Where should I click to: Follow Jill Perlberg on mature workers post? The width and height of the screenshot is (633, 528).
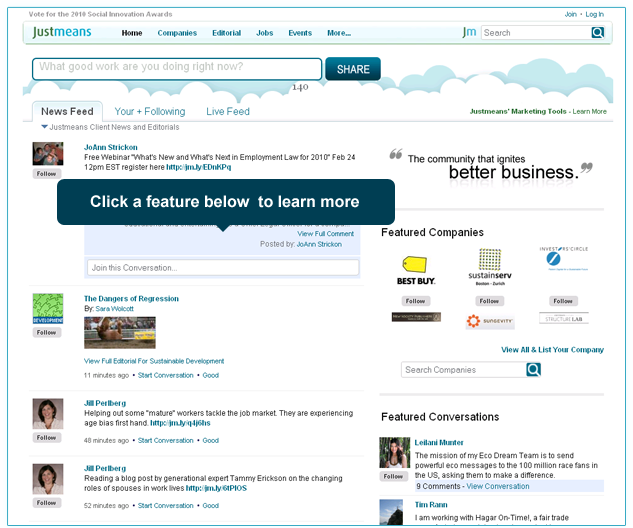coord(47,438)
